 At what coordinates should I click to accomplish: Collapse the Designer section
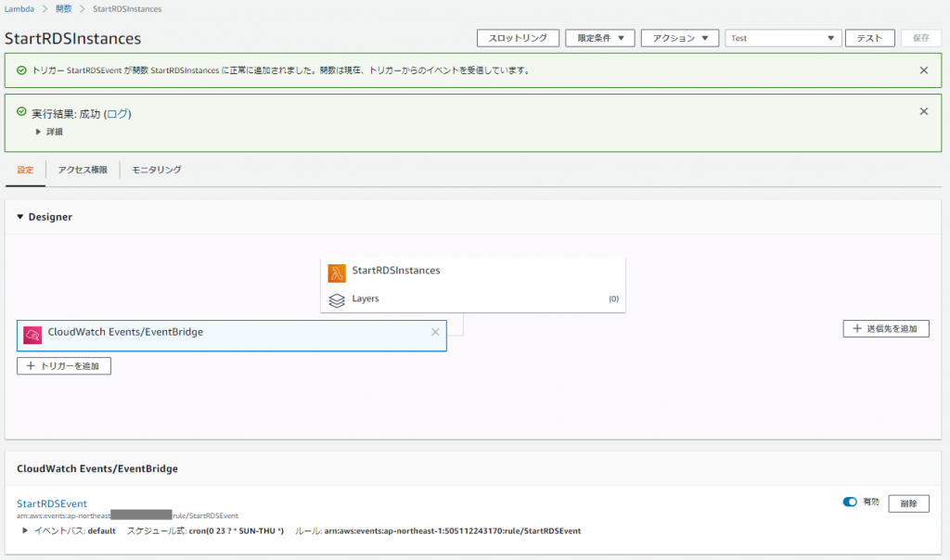(x=20, y=217)
